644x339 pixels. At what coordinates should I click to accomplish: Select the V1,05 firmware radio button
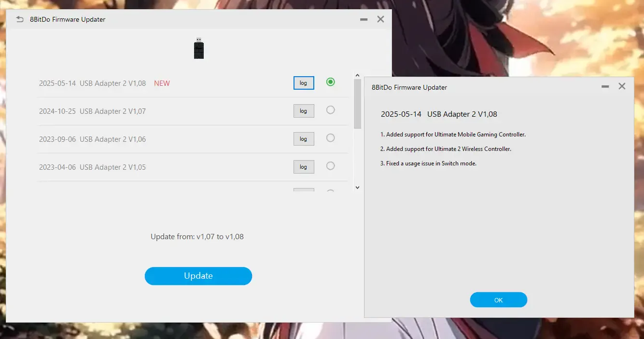[x=330, y=166]
